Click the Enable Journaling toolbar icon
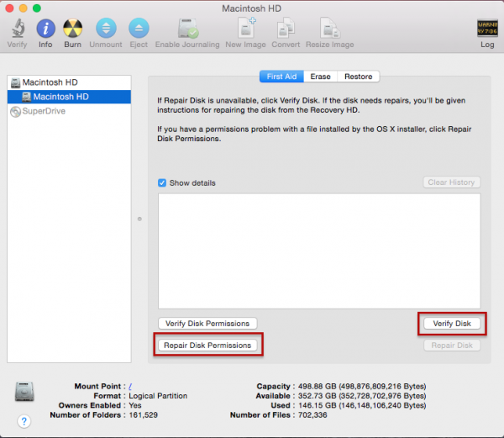The height and width of the screenshot is (438, 504). coord(188,29)
